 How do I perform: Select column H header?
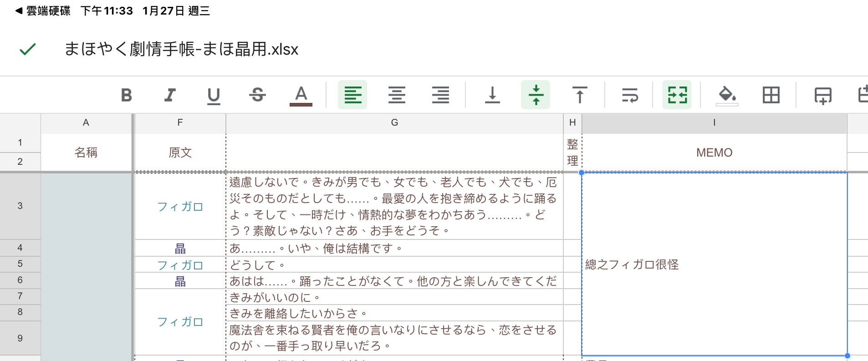click(572, 122)
